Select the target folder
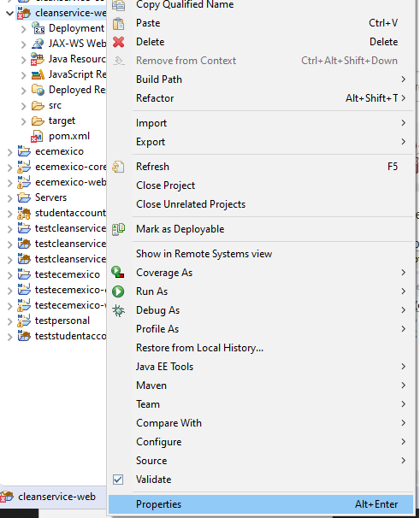 (62, 121)
